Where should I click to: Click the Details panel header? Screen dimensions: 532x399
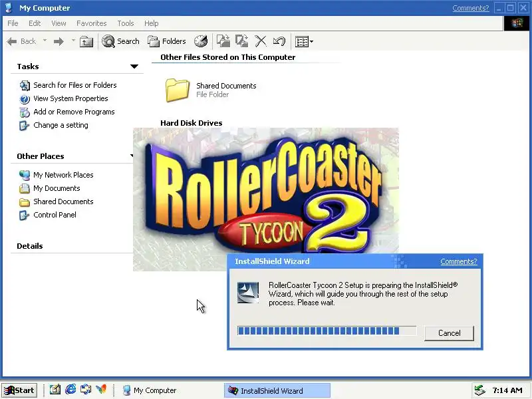30,246
